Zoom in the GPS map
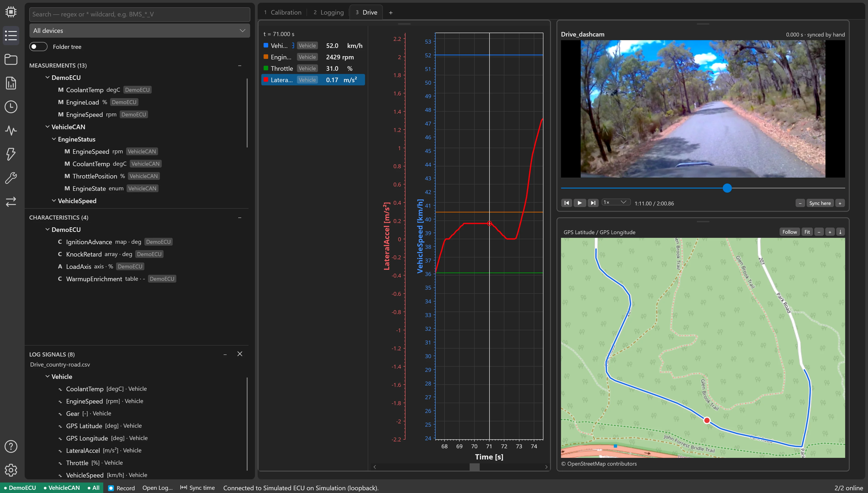The height and width of the screenshot is (493, 868). point(830,232)
